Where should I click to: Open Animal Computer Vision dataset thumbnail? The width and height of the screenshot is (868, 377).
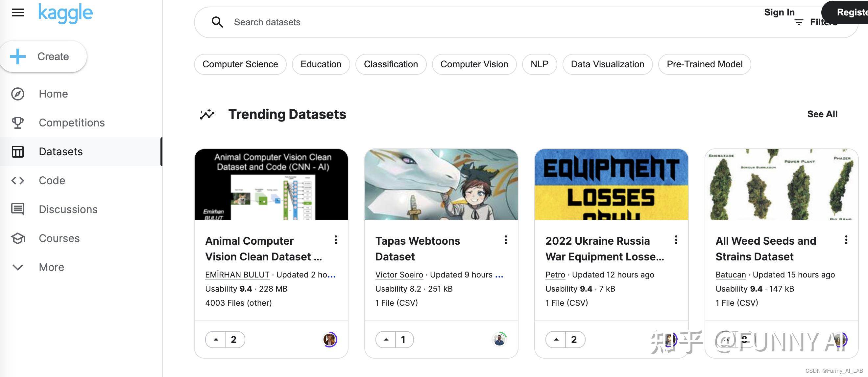pyautogui.click(x=271, y=185)
